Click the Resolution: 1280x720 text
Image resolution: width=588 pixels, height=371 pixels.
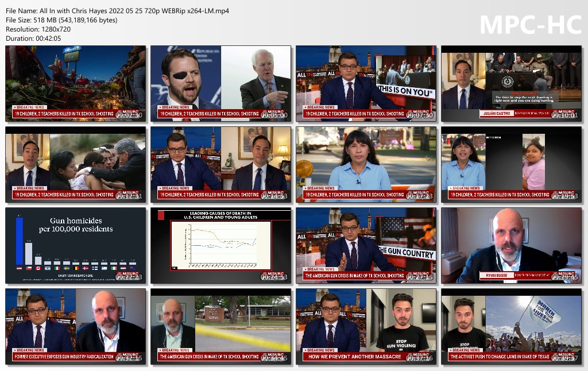coord(38,29)
